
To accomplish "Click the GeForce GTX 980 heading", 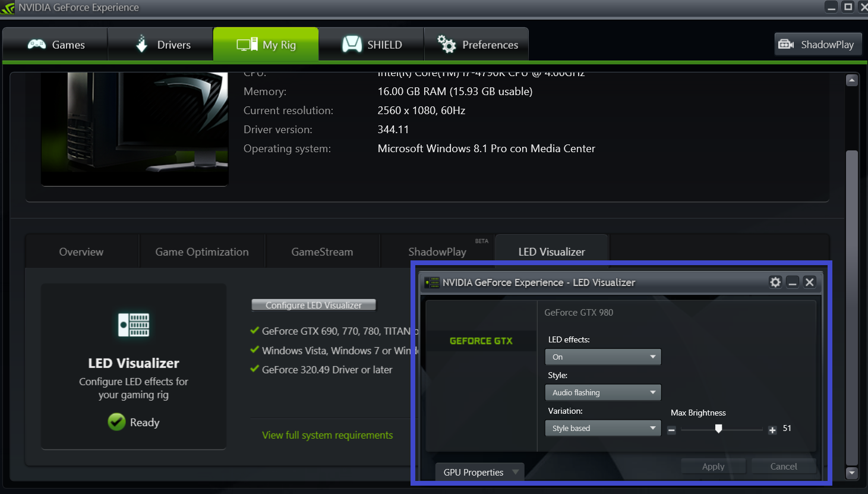I will coord(579,313).
